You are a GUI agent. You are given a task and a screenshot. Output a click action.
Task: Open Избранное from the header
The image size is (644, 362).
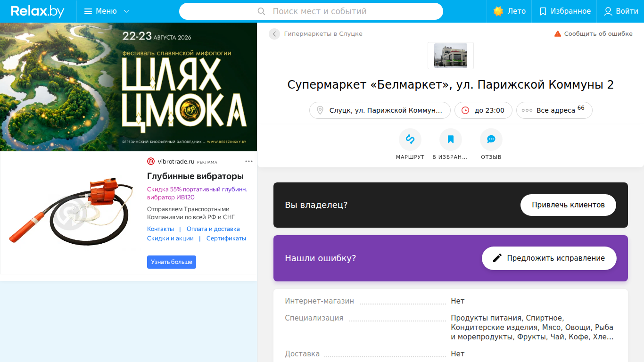tap(565, 11)
